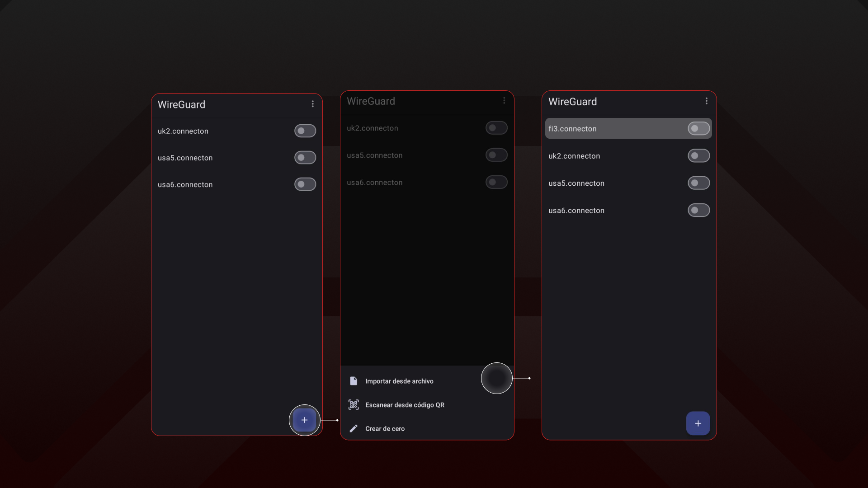Enable uk2.connecton in left panel
This screenshot has width=868, height=488.
point(305,131)
